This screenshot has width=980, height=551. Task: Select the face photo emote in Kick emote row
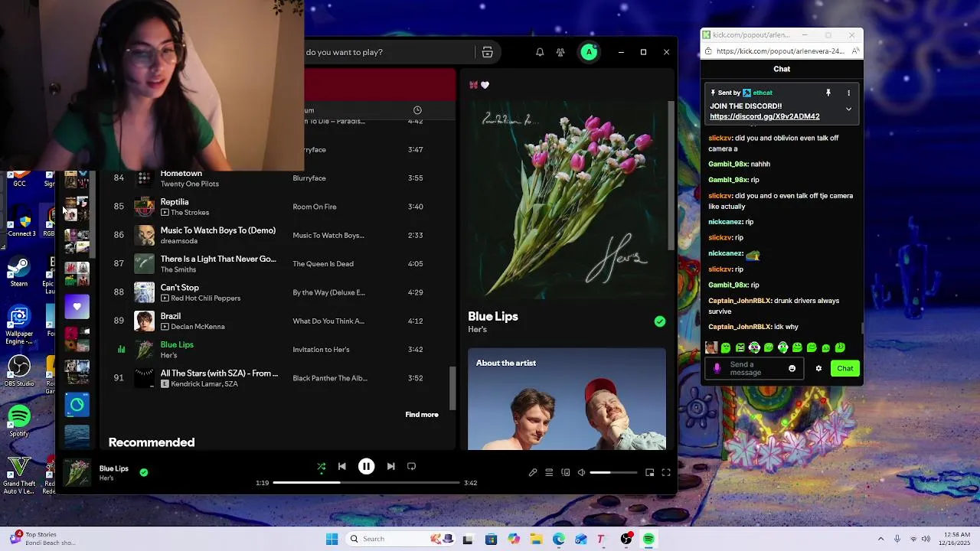711,347
